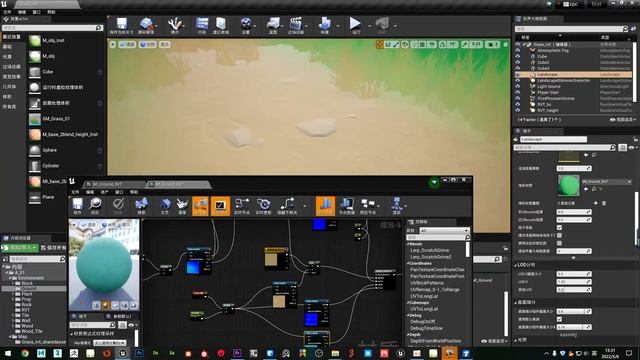Toggle visibility eye for Cube2 actor
Screen dimensions: 640x360
(x=518, y=62)
